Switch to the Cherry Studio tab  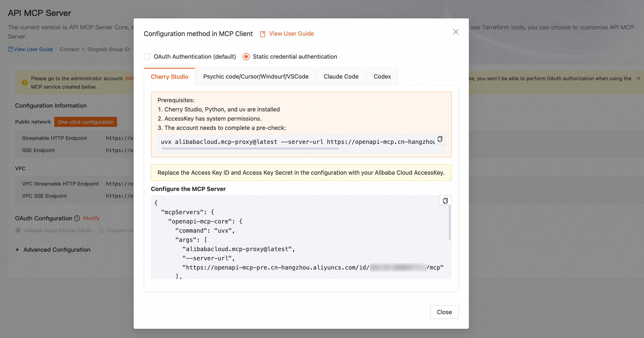click(x=169, y=77)
